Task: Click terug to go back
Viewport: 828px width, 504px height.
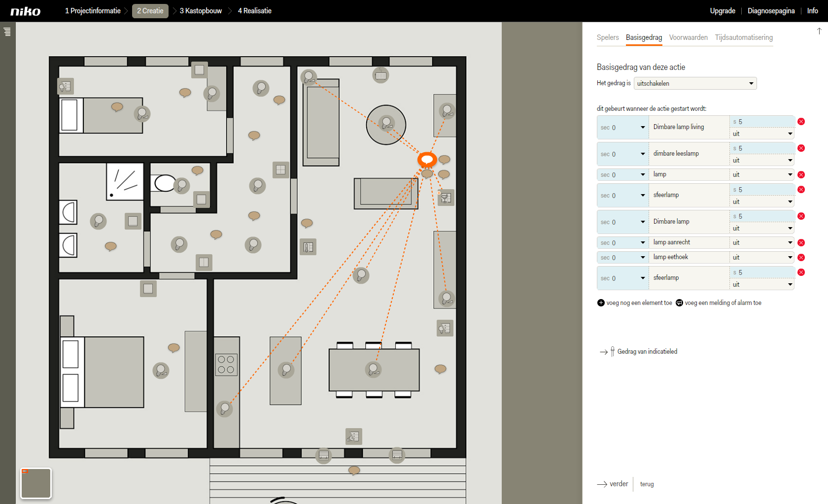Action: click(647, 484)
